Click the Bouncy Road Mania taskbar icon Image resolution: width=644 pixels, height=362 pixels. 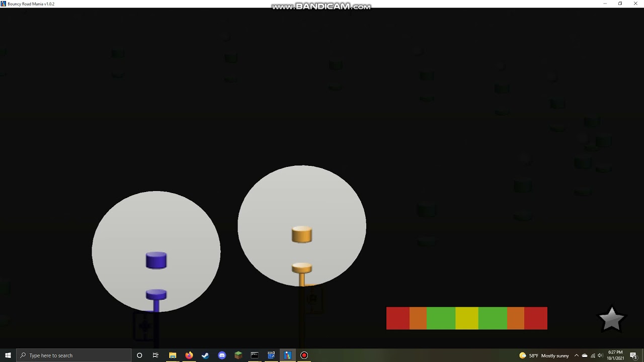click(x=288, y=355)
